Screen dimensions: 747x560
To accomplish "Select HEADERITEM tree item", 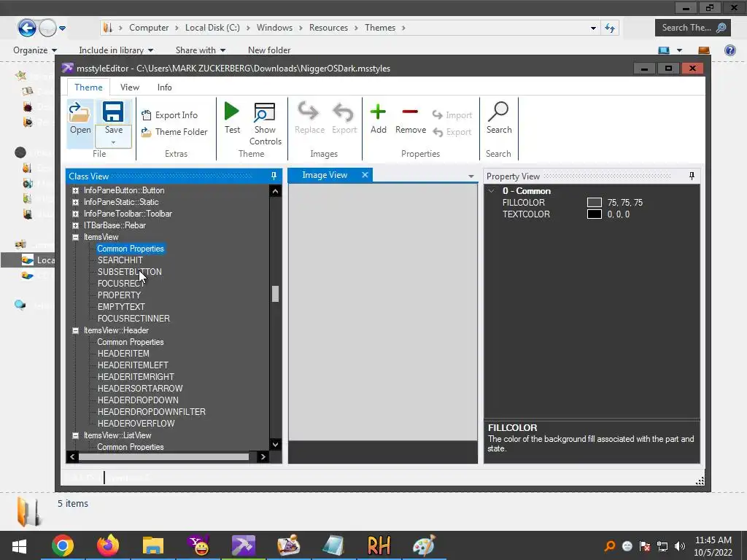I will pyautogui.click(x=123, y=354).
